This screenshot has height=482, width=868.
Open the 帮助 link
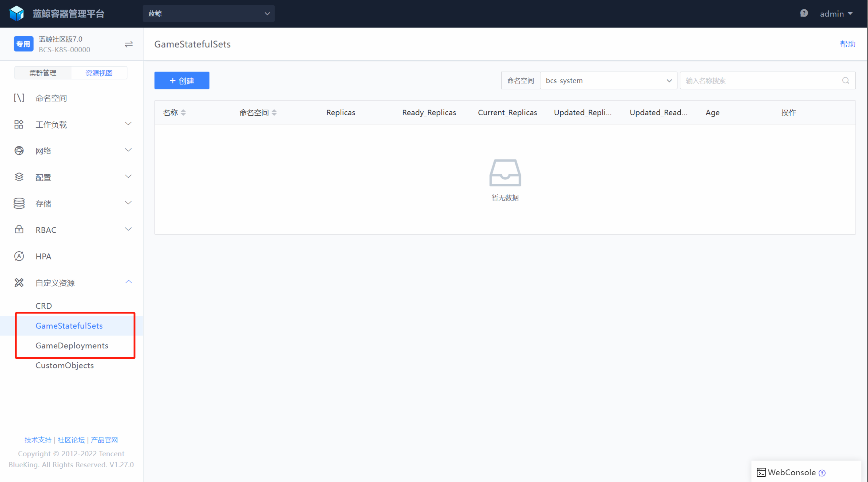coord(847,44)
